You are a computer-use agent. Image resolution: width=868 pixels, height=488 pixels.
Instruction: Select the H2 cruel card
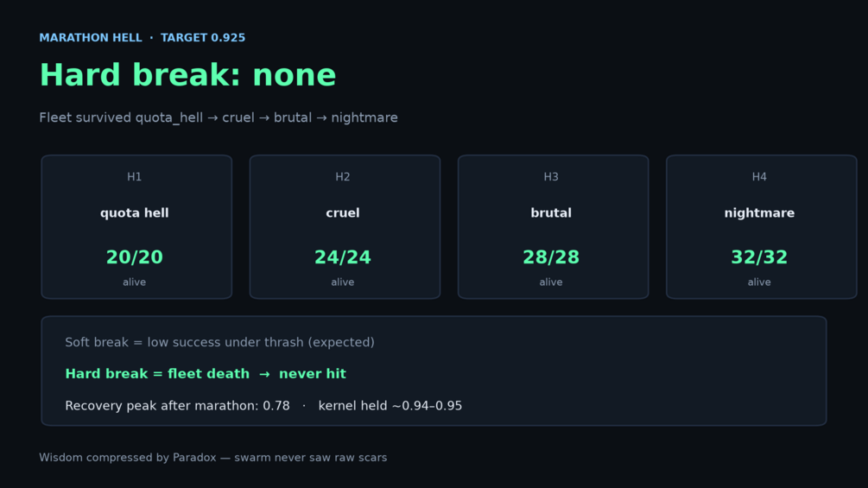tap(345, 227)
